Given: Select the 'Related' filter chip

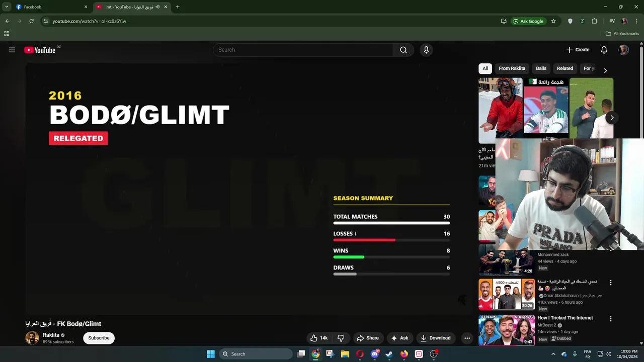Looking at the screenshot, I should (565, 68).
